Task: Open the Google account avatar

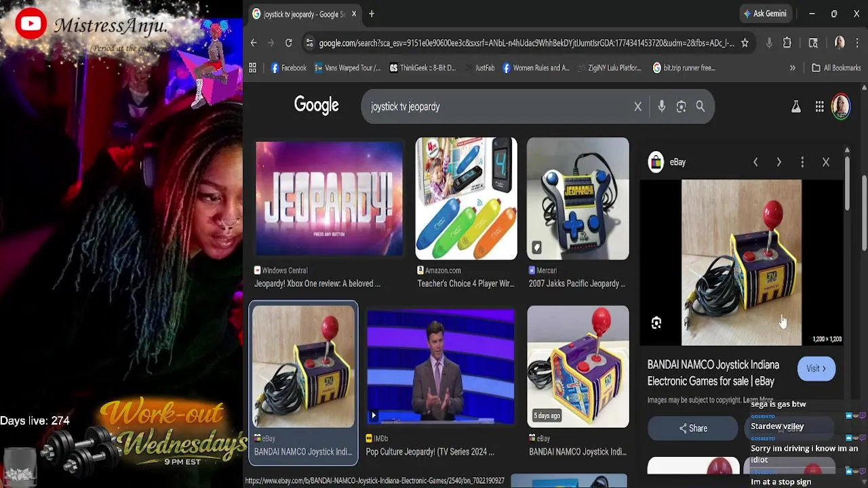Action: coord(841,106)
